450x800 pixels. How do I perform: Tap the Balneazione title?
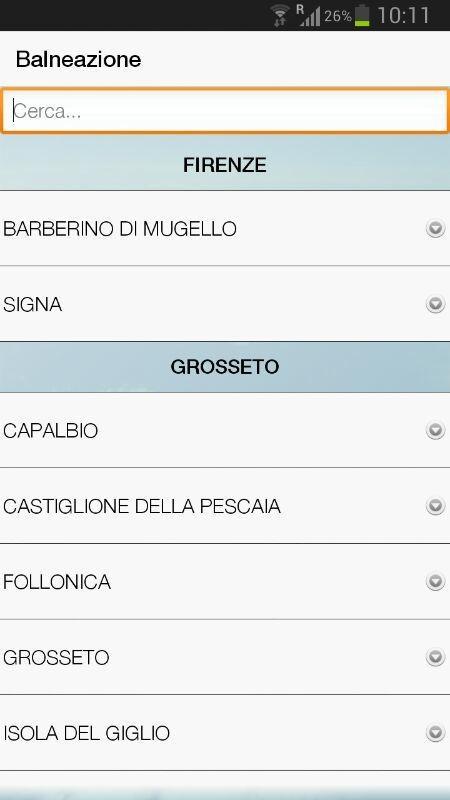tap(79, 60)
